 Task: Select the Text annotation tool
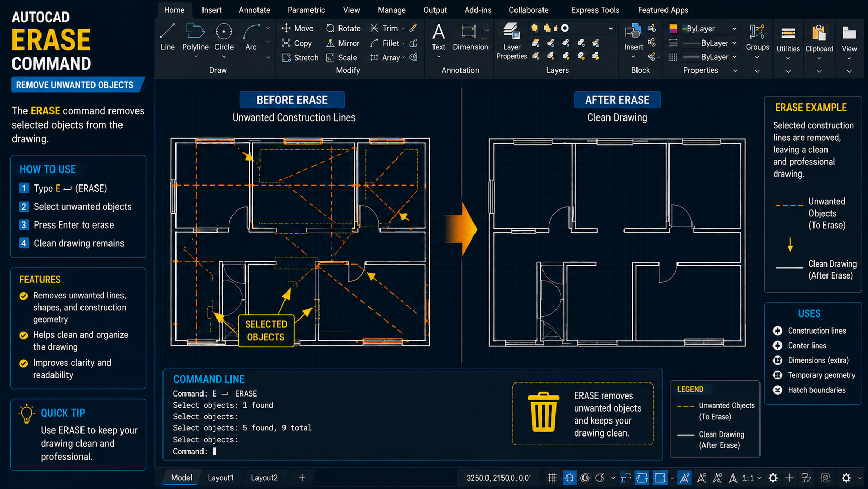click(439, 36)
